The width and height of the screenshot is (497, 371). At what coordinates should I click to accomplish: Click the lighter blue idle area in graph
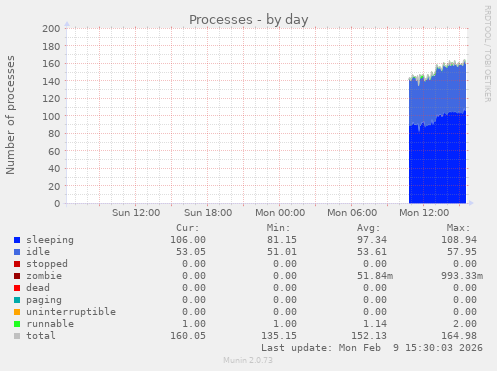click(x=437, y=95)
